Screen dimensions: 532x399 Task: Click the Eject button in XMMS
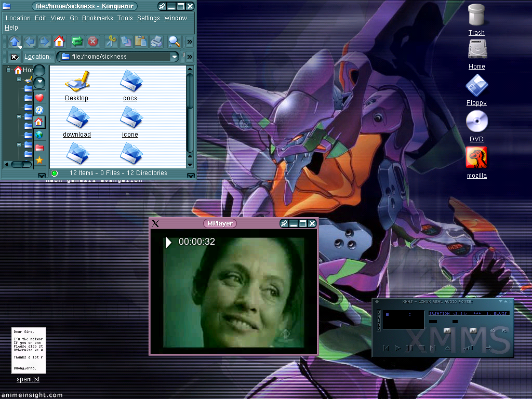coord(447,349)
